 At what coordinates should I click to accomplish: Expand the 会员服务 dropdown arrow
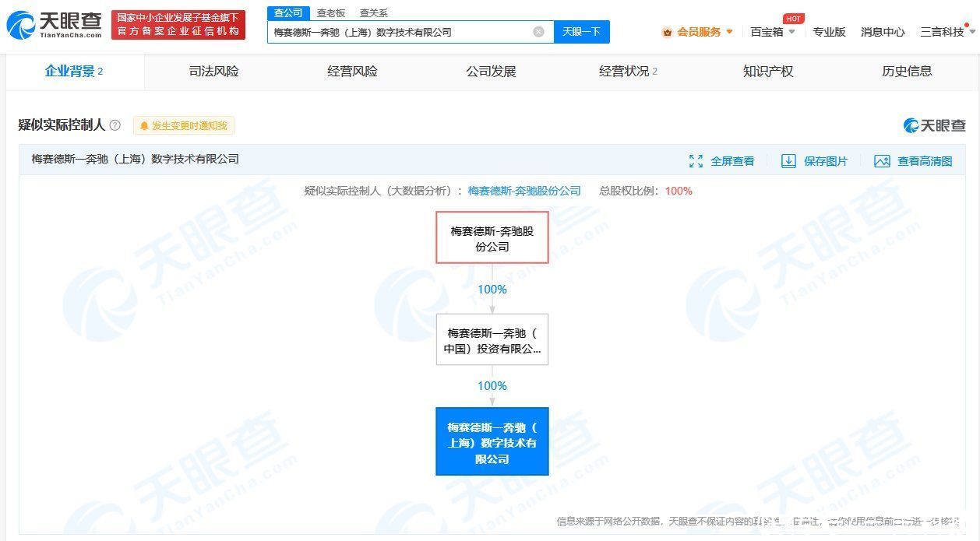click(x=729, y=32)
